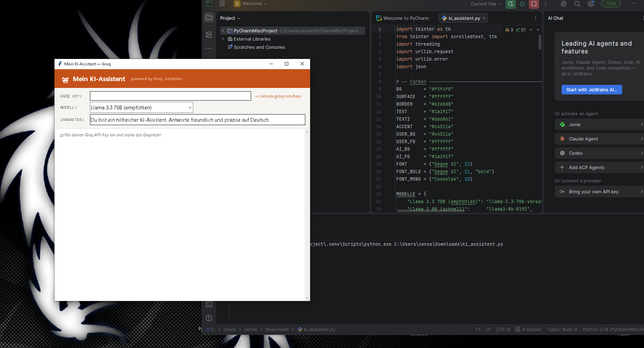The image size is (644, 348).
Task: Click the Debug bug icon
Action: tap(522, 4)
